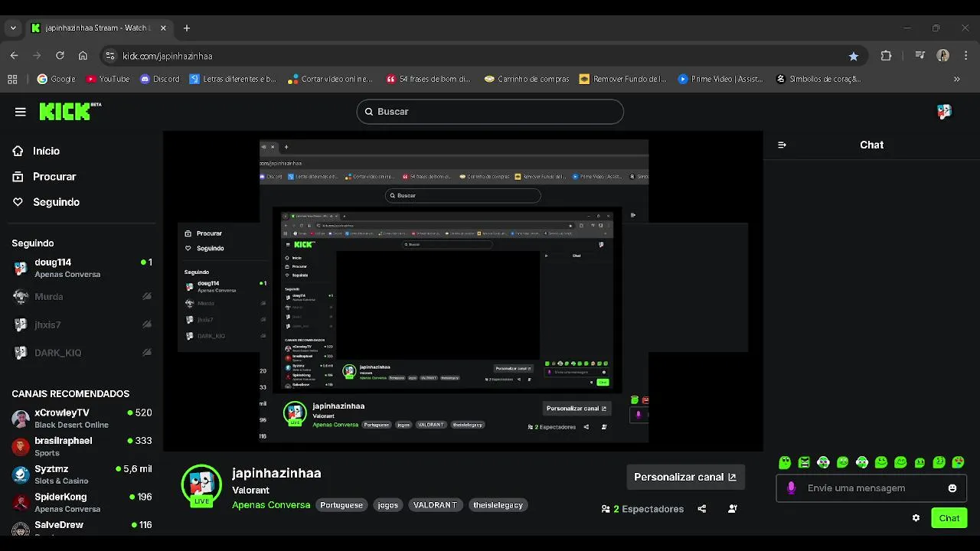The width and height of the screenshot is (980, 551).
Task: Reload the Kick page
Action: (60, 56)
